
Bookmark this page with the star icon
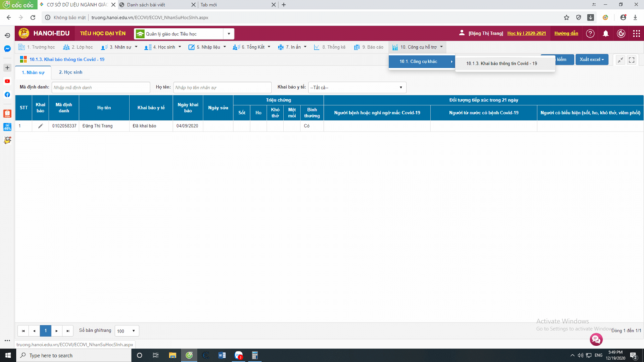[x=566, y=18]
